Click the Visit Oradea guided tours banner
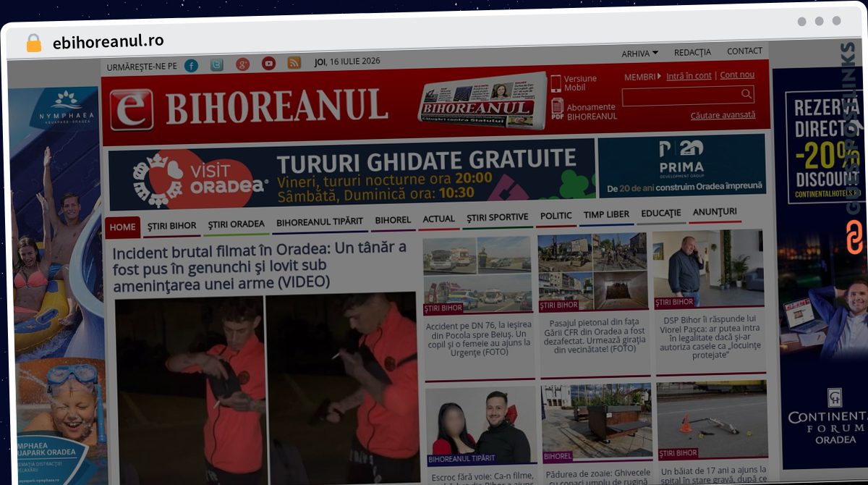The width and height of the screenshot is (868, 485). (352, 174)
